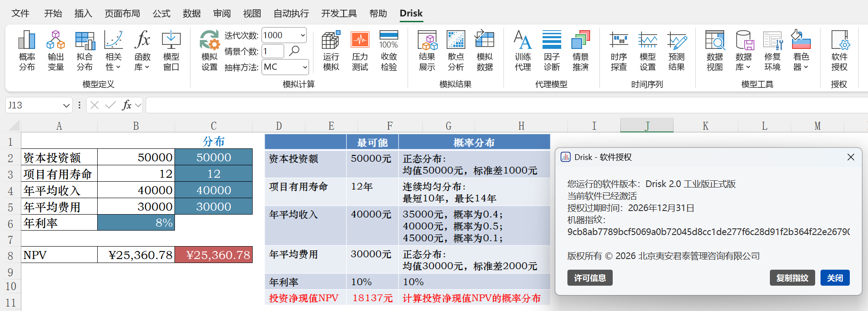Open 散点分析 scatter analysis
This screenshot has width=868, height=311.
[456, 51]
